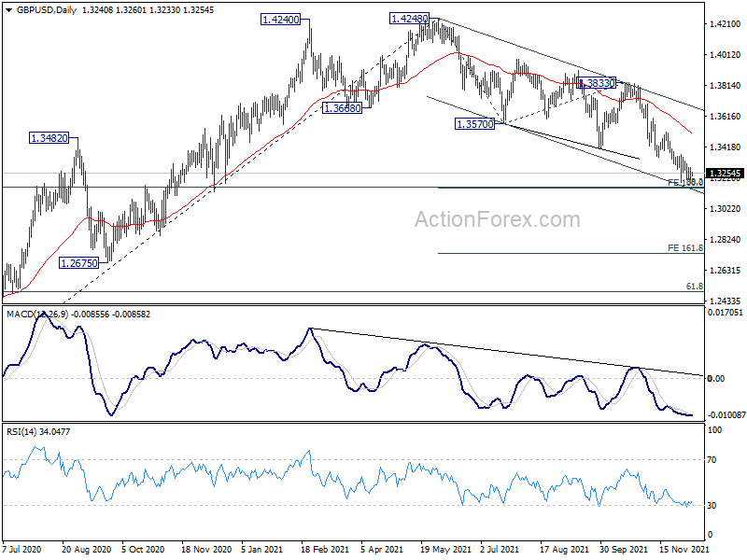Click the RSI 70 level label

point(712,460)
